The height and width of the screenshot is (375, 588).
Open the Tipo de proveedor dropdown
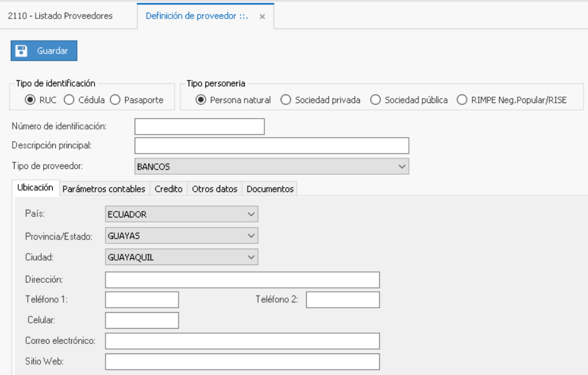click(401, 167)
